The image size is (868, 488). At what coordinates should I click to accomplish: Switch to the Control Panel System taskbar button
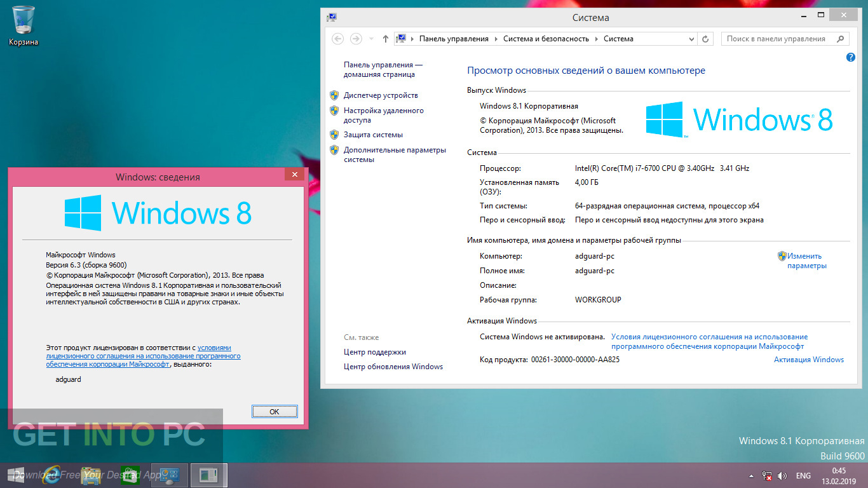(x=170, y=475)
